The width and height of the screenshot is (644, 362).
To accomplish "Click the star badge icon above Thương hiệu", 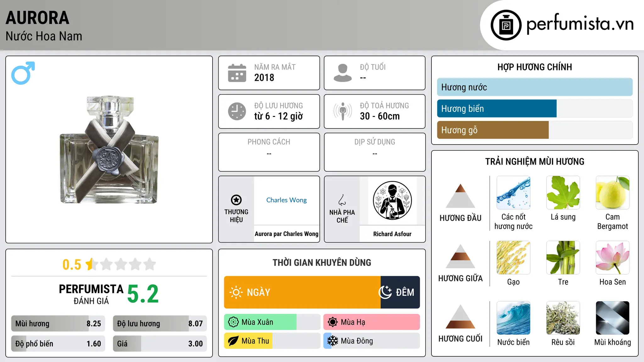I will [236, 200].
